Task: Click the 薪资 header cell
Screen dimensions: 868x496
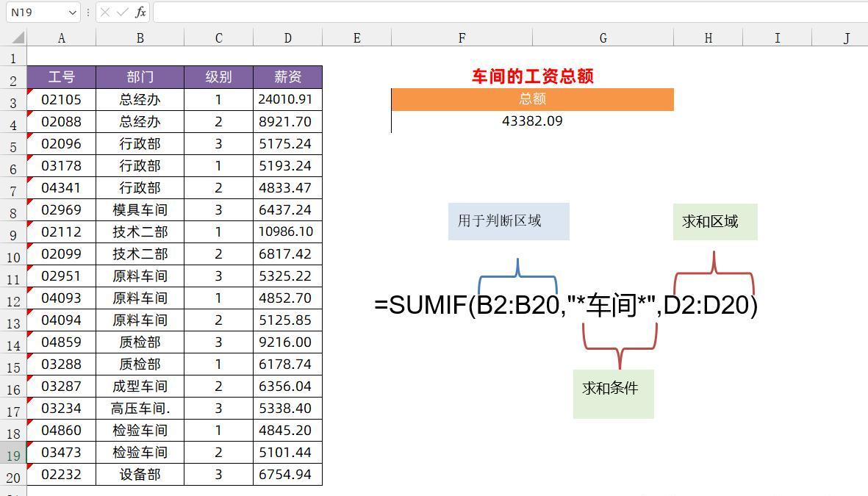Action: (288, 77)
